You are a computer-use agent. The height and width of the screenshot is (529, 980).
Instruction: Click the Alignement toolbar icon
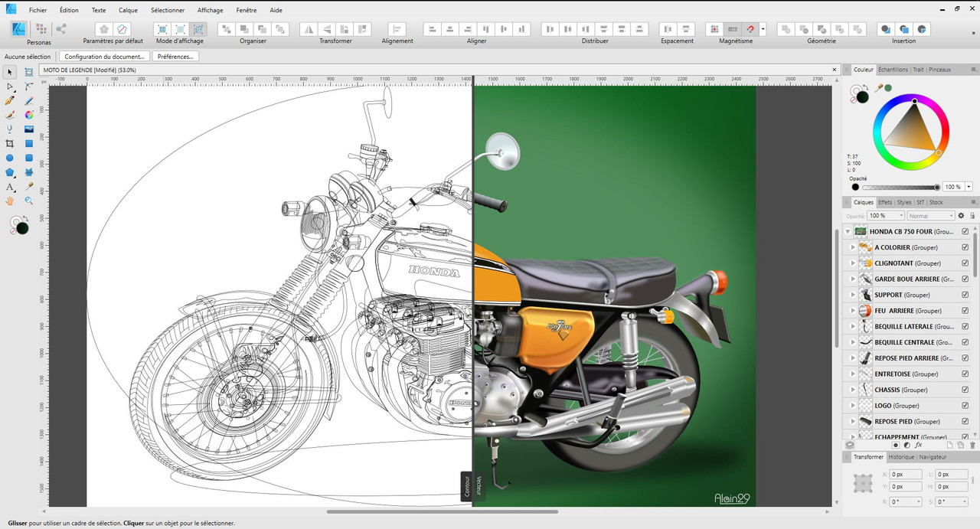(397, 29)
